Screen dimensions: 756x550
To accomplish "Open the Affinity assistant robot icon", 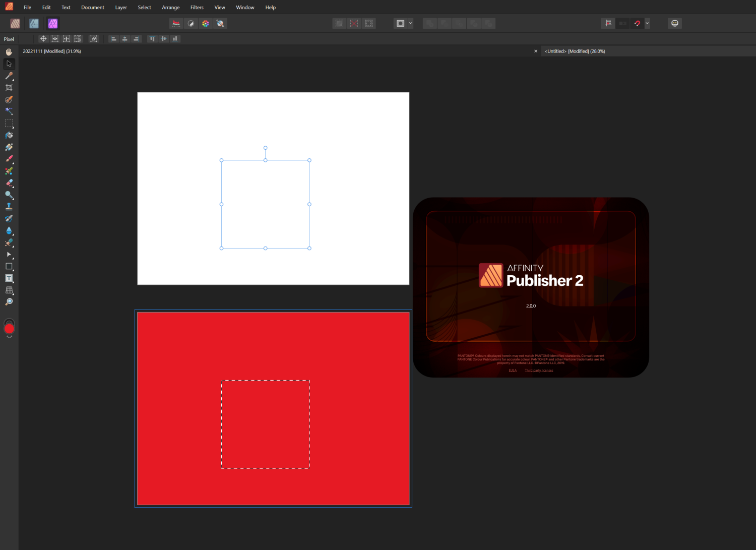I will [675, 23].
